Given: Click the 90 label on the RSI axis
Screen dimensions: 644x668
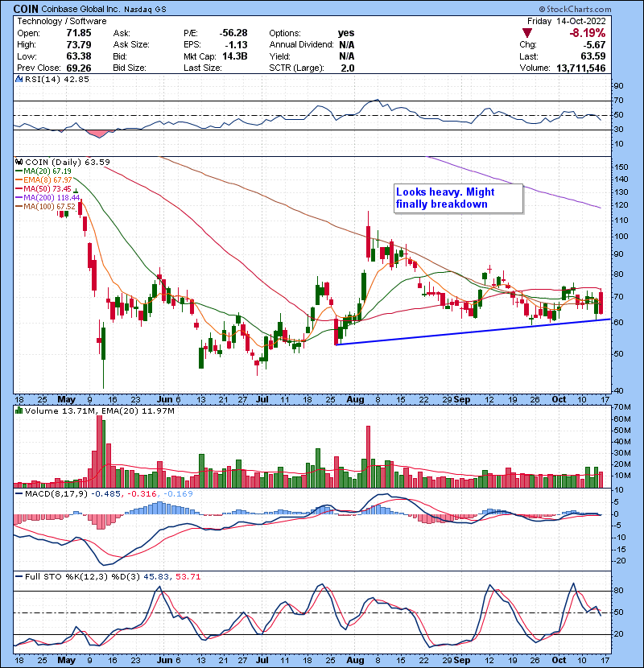Looking at the screenshot, I should [619, 86].
